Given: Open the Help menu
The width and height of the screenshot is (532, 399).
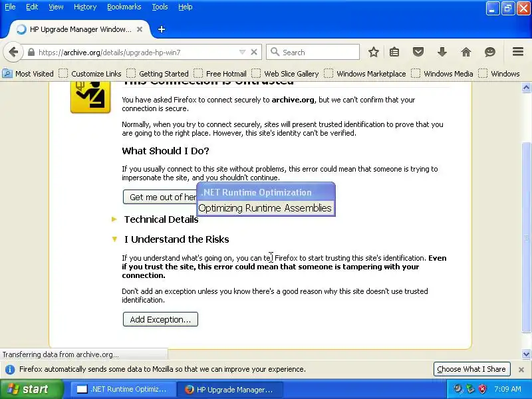Looking at the screenshot, I should pyautogui.click(x=186, y=7).
